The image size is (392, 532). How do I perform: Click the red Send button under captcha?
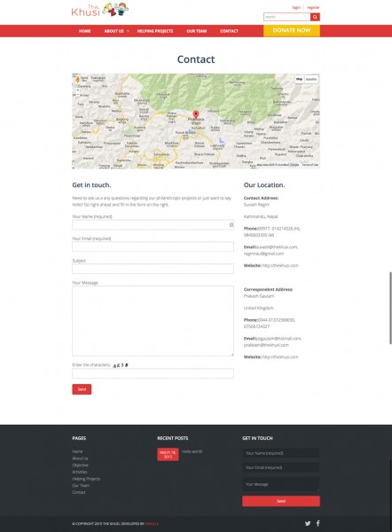coord(82,389)
